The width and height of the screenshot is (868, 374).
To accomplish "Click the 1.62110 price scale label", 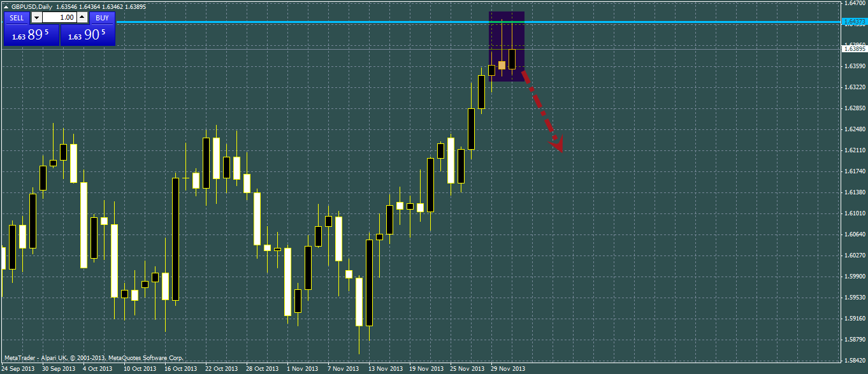I will coord(854,150).
